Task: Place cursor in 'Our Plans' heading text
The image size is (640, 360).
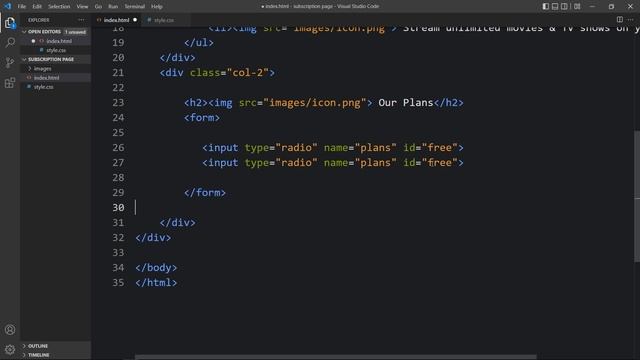Action: click(x=405, y=102)
